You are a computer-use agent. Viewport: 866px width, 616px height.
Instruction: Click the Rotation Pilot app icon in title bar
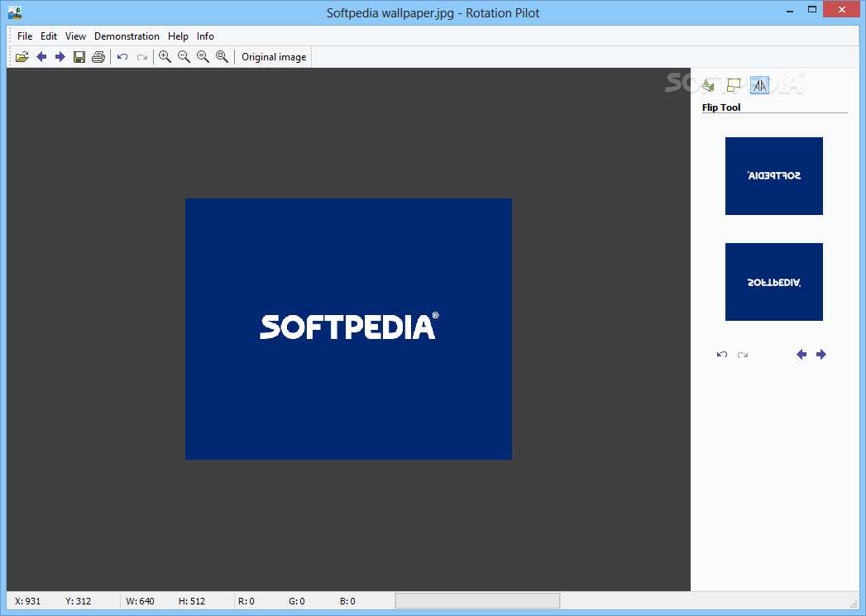[15, 12]
